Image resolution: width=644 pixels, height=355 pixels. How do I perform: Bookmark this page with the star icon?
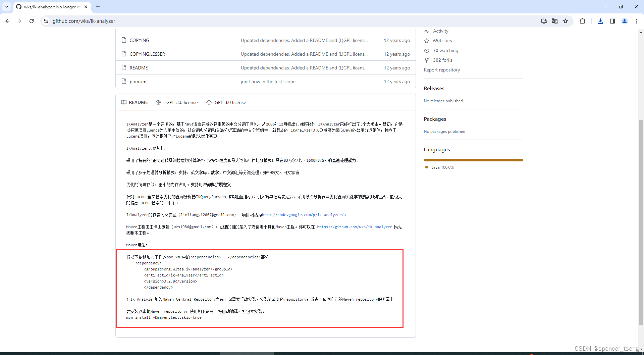point(566,21)
